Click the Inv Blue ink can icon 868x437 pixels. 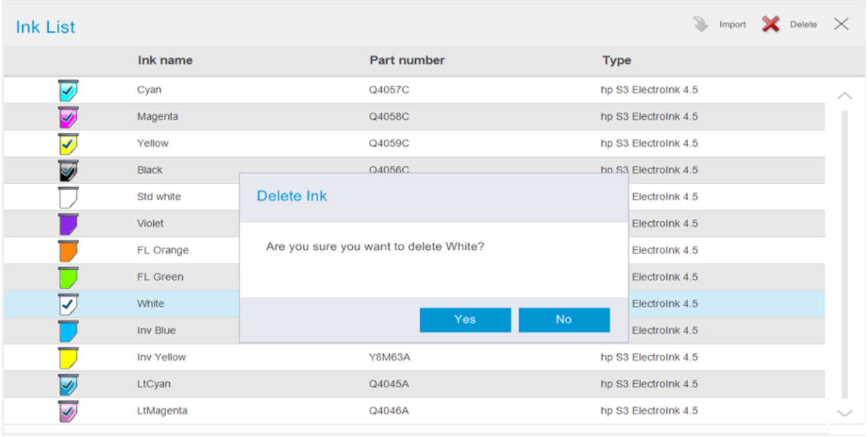click(x=69, y=331)
